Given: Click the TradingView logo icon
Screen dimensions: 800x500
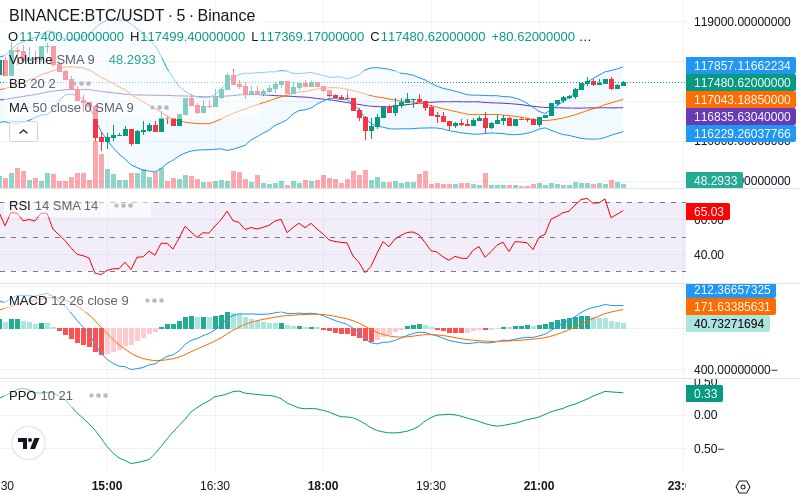Looking at the screenshot, I should pos(29,443).
